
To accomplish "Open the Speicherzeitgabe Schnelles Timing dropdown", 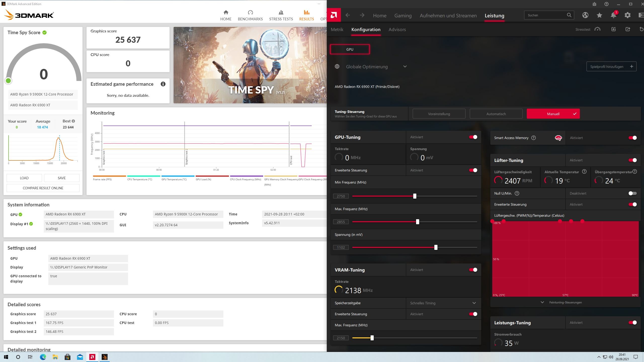I will (474, 303).
